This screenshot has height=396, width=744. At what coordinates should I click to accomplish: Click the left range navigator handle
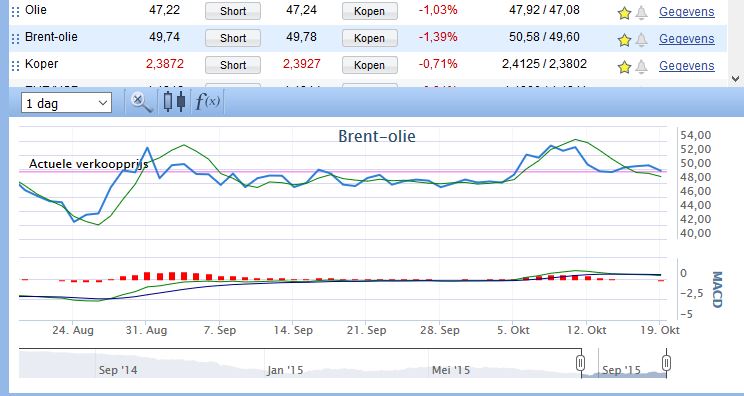pos(580,363)
